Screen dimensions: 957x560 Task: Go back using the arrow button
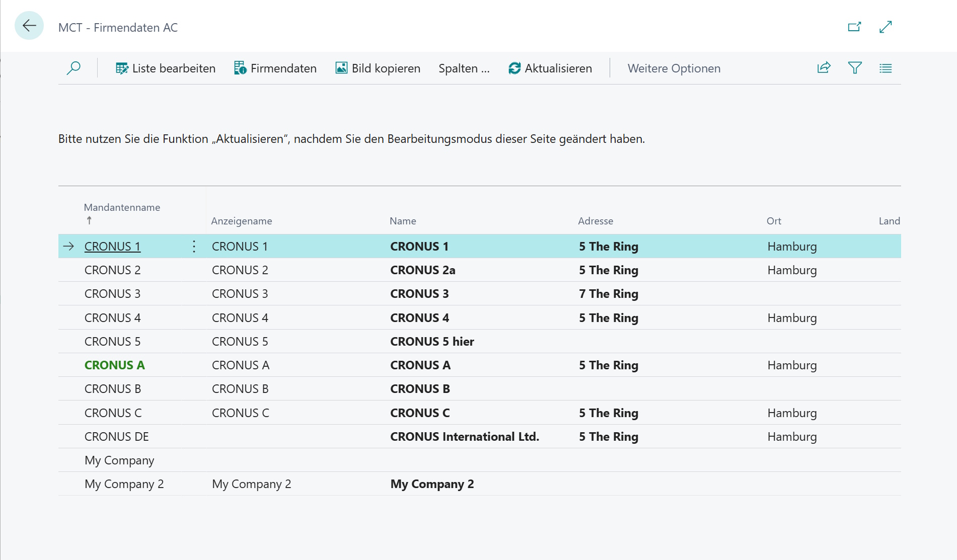29,26
